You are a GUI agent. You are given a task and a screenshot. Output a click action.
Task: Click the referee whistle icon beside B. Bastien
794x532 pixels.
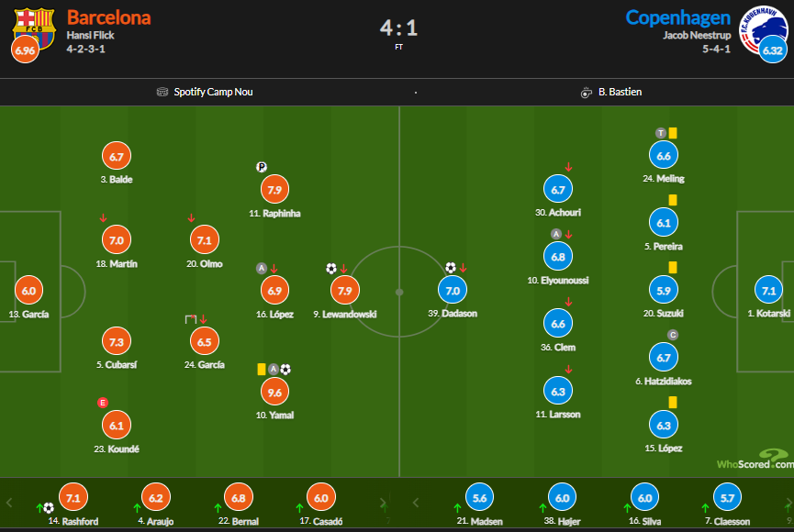(x=586, y=92)
